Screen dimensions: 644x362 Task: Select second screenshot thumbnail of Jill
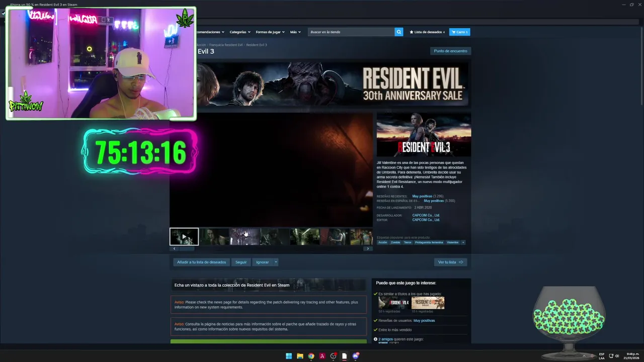[214, 236]
